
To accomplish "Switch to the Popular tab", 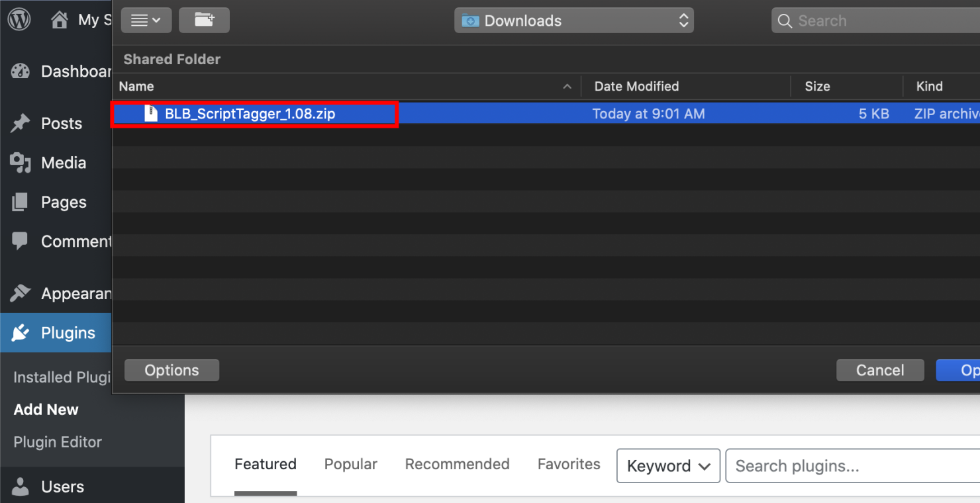I will click(350, 465).
